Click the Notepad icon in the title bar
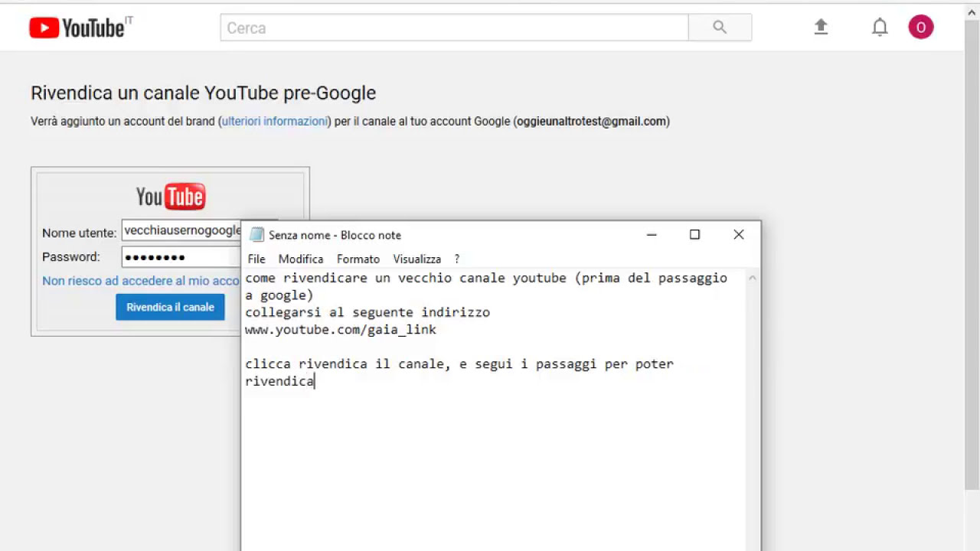Image resolution: width=980 pixels, height=551 pixels. point(256,235)
